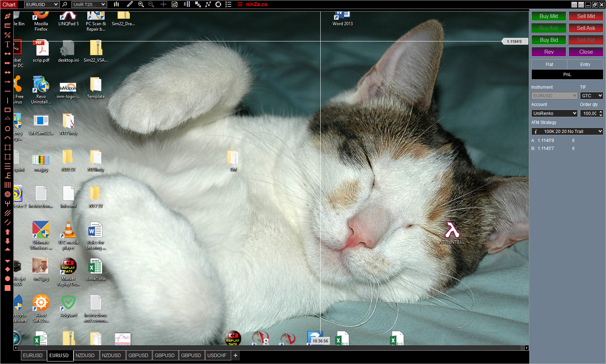Click the disabled EURUSD instrument dropdown in Chart Trader
Viewport: 606px width, 364px height.
554,96
